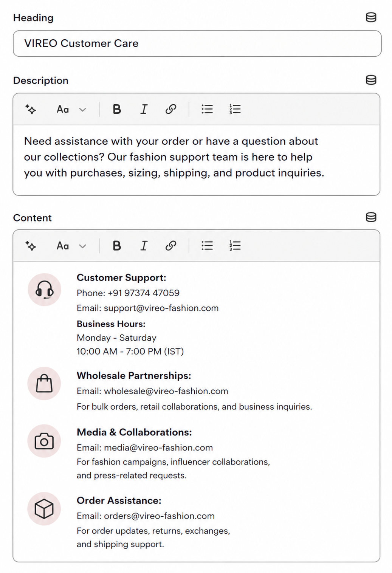This screenshot has height=573, width=392.
Task: Click the box Order Assistance icon
Action: (44, 509)
